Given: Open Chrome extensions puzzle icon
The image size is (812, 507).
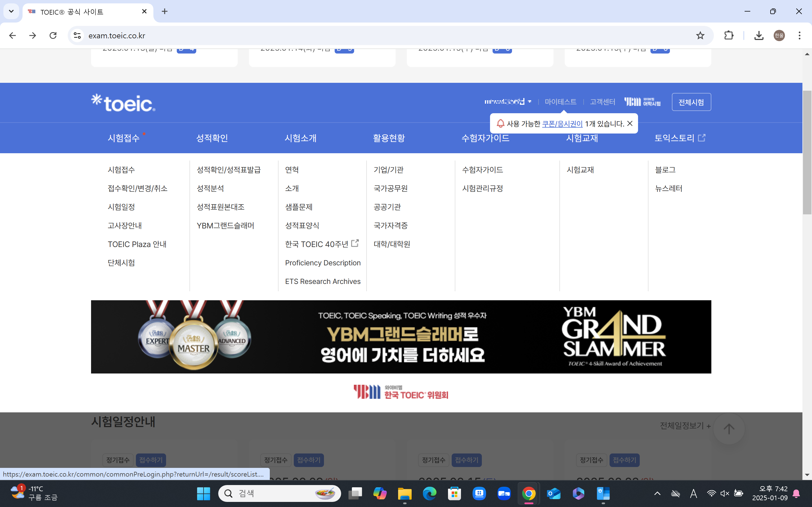Looking at the screenshot, I should (729, 35).
